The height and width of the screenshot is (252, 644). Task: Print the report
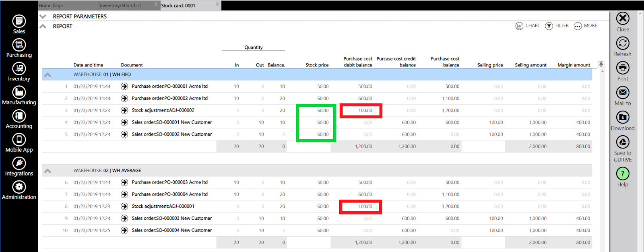pyautogui.click(x=623, y=71)
